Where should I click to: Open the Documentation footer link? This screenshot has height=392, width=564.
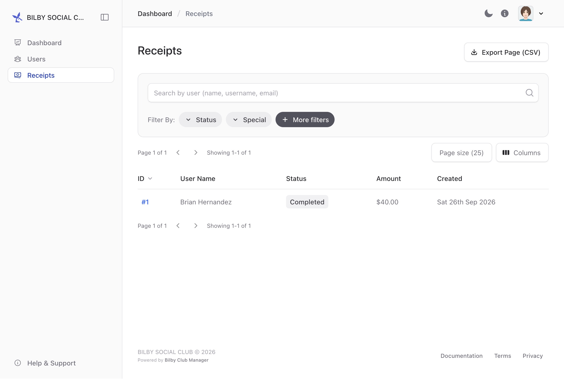(461, 356)
